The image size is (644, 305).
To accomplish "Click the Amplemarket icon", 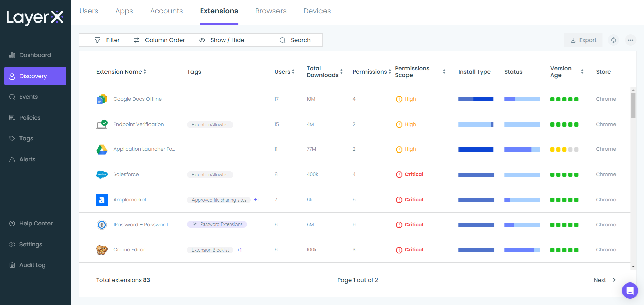I will [x=102, y=200].
